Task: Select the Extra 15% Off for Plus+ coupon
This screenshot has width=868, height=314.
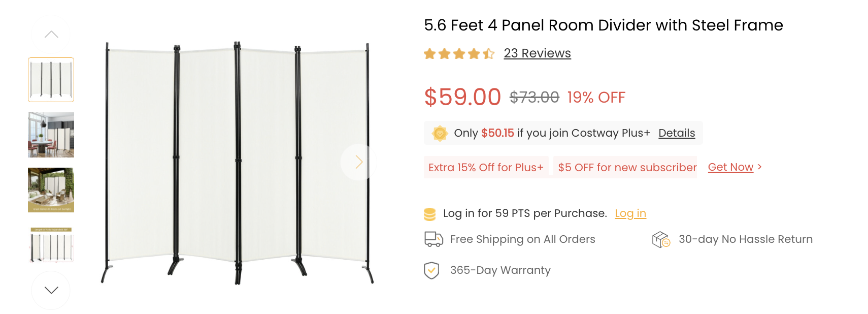Action: pyautogui.click(x=486, y=168)
